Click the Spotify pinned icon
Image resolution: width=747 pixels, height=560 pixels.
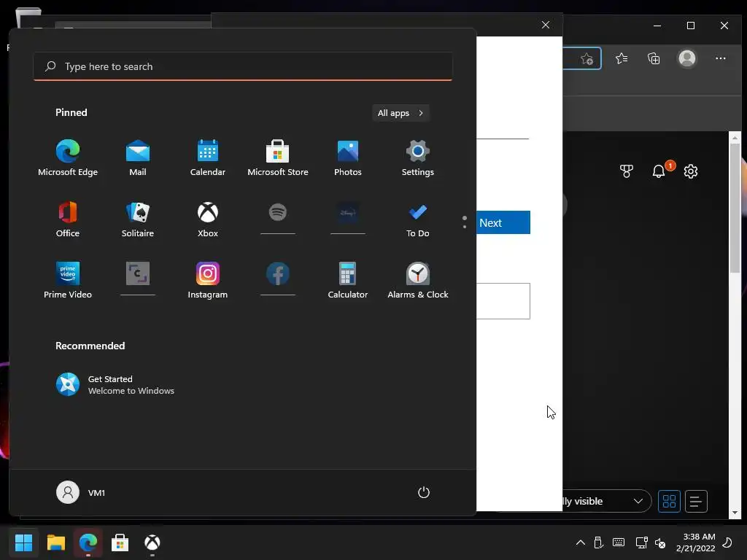278,212
